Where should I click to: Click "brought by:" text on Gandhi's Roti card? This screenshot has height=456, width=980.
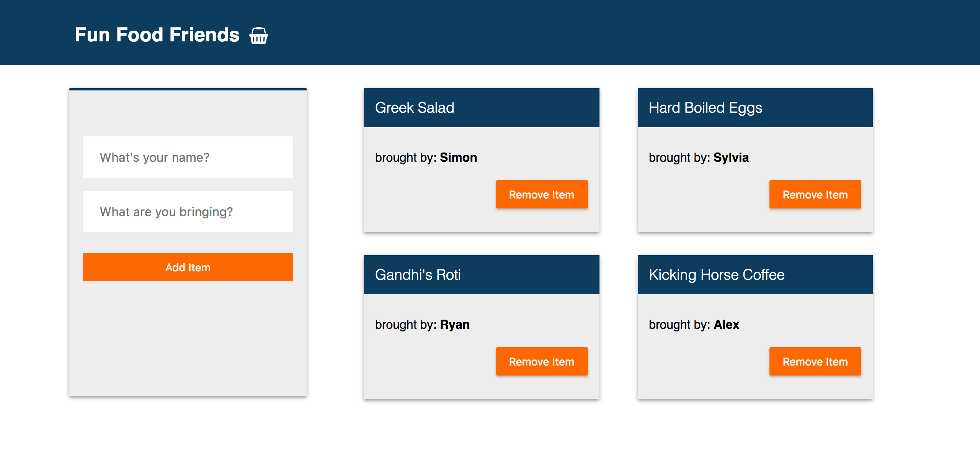pyautogui.click(x=406, y=325)
